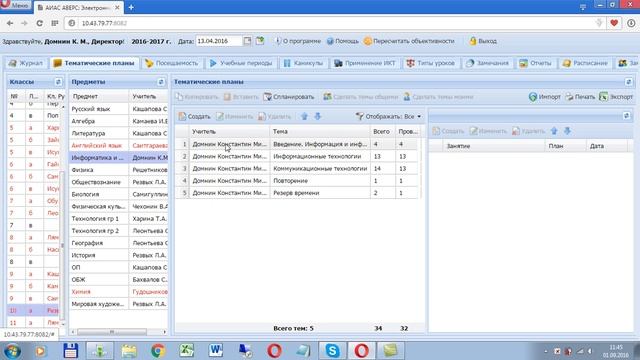Open the Расписание tab
This screenshot has width=640, height=360.
(585, 63)
